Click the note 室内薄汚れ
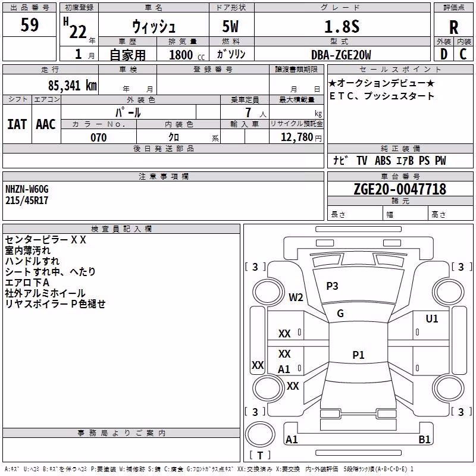 pos(27,250)
